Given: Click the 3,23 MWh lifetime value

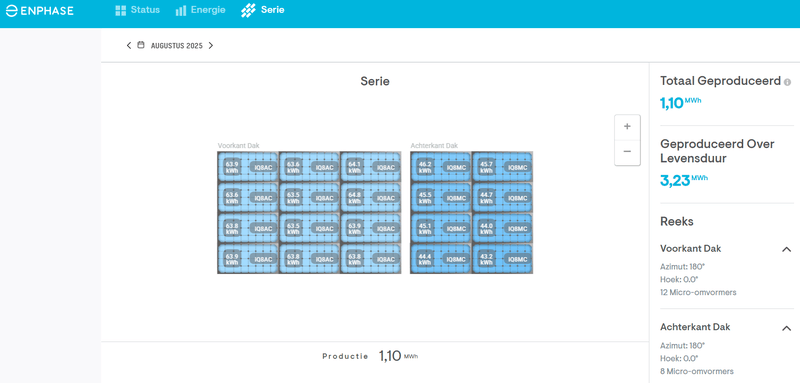Looking at the screenshot, I should click(684, 180).
